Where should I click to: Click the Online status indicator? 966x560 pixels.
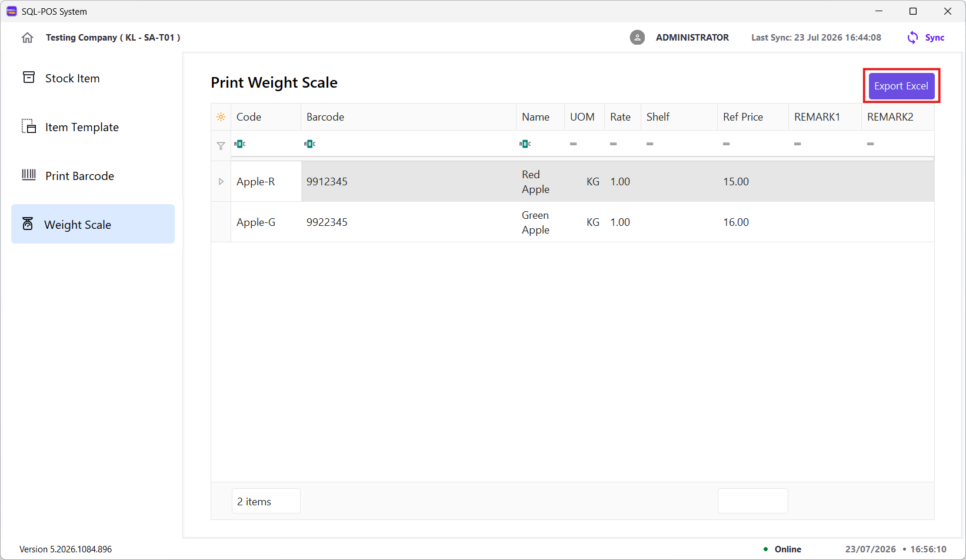pyautogui.click(x=782, y=549)
